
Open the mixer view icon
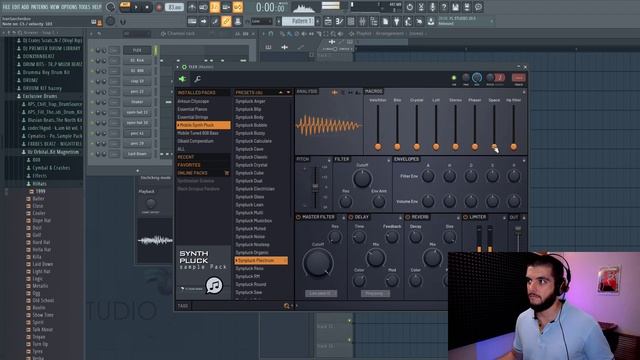[x=362, y=21]
